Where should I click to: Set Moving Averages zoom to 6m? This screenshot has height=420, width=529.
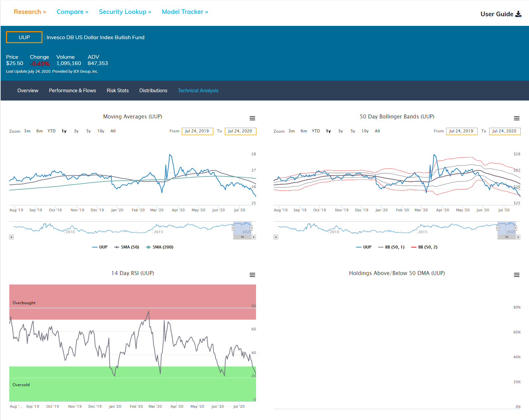(x=39, y=131)
